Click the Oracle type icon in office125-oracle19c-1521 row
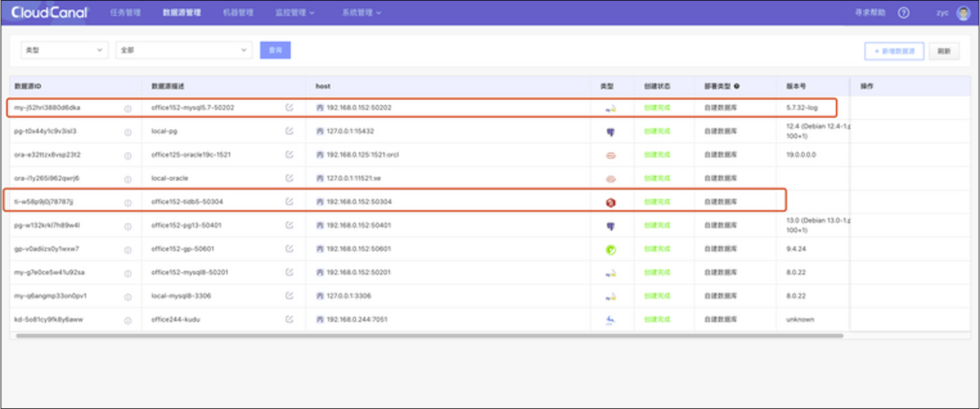The image size is (980, 409). pos(610,155)
